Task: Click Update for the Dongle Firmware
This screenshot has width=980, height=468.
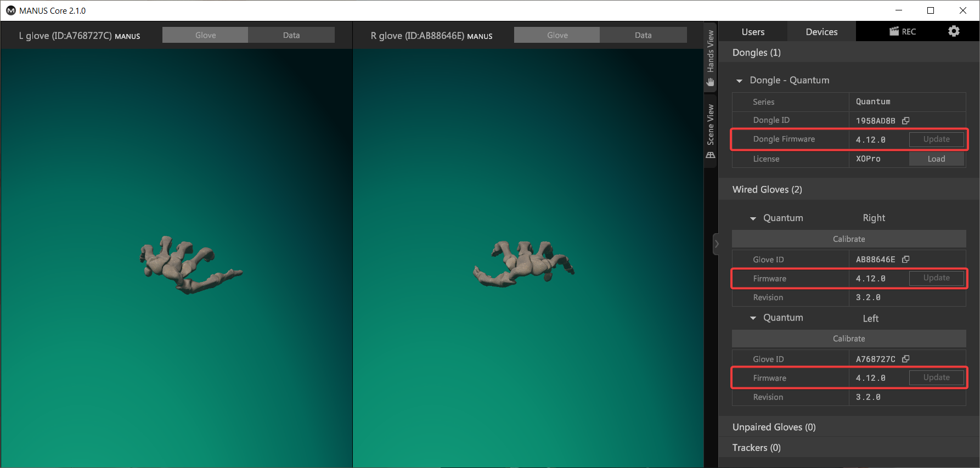Action: coord(936,139)
